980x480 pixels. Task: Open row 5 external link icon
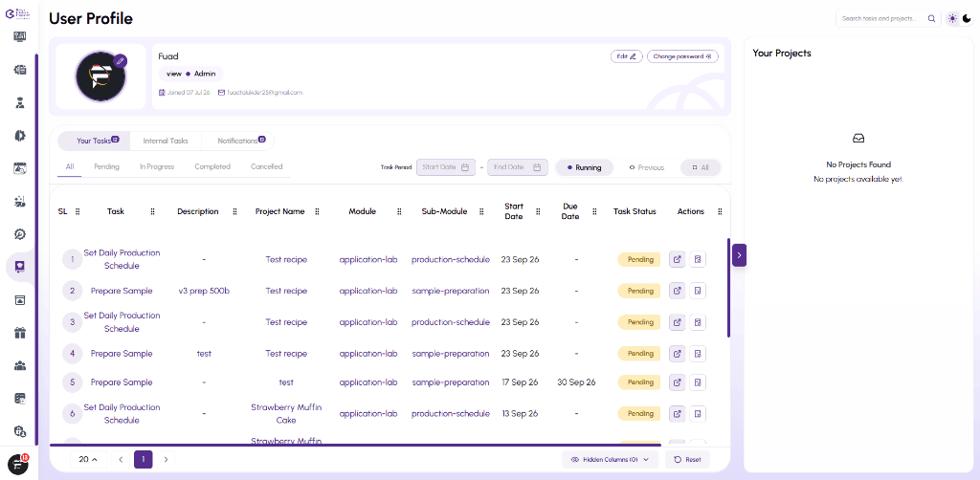pyautogui.click(x=677, y=382)
